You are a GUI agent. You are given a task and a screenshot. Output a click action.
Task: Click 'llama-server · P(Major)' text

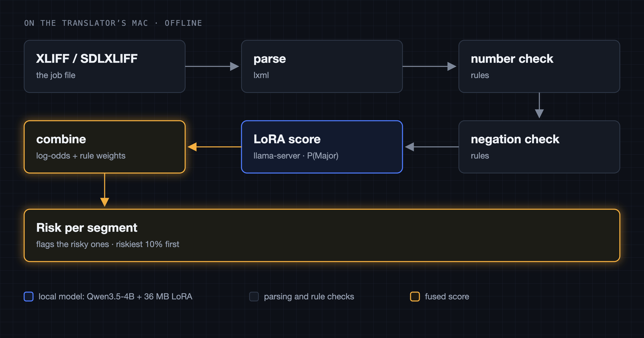296,156
